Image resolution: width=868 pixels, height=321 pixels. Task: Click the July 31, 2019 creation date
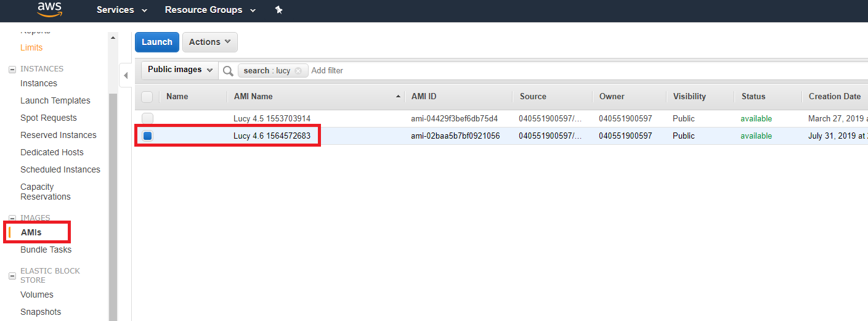838,136
